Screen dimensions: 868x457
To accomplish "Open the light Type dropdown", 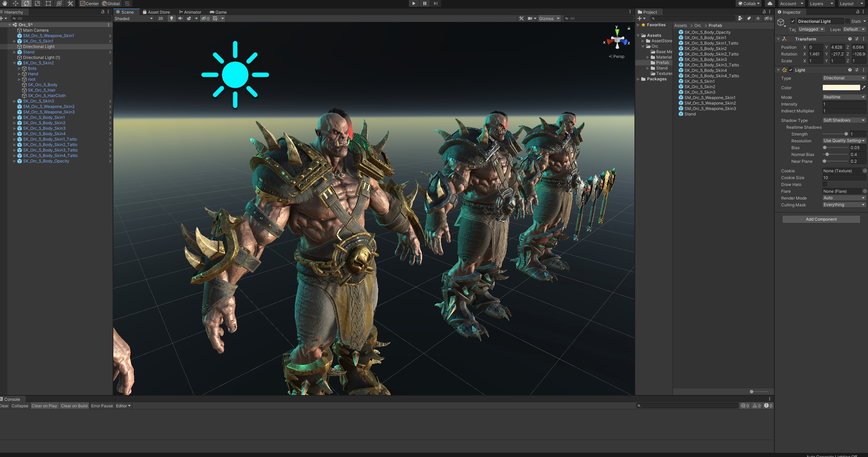I will coord(844,78).
